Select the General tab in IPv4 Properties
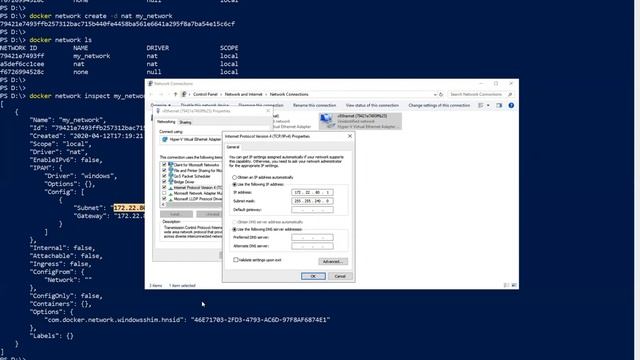This screenshot has height=360, width=640. [x=233, y=147]
